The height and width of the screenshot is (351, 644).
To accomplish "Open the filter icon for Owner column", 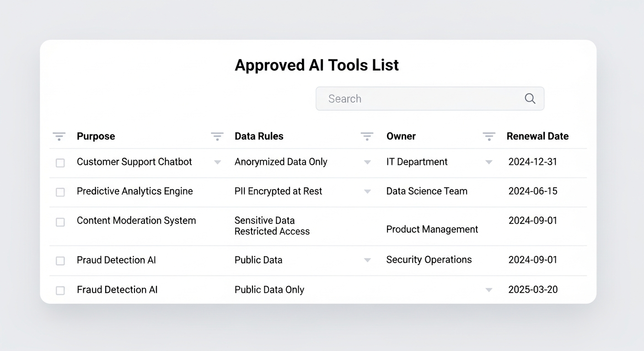I will coord(367,136).
